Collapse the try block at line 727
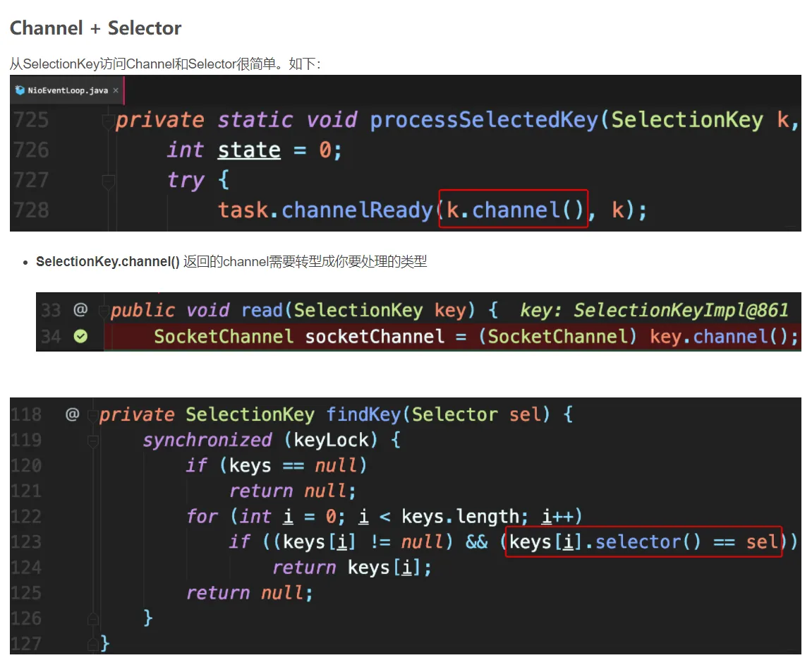 coord(108,181)
